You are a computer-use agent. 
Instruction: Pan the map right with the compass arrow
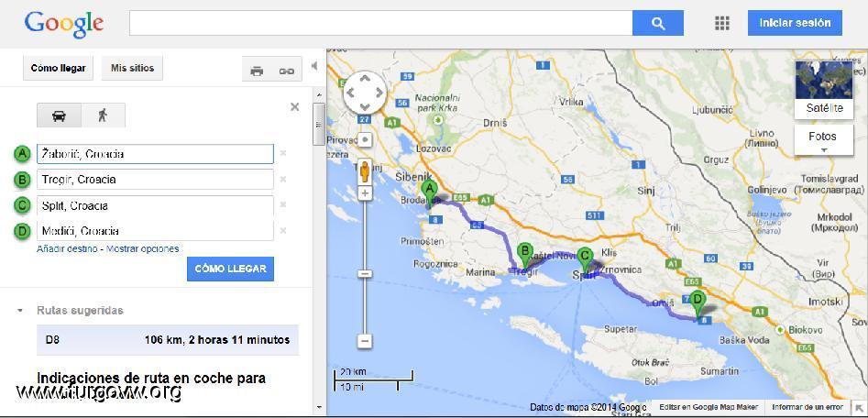click(379, 93)
